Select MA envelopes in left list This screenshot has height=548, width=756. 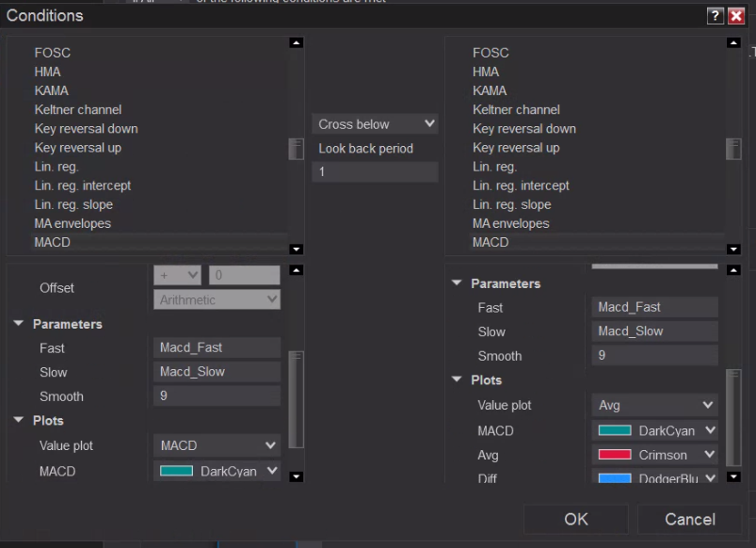[72, 223]
